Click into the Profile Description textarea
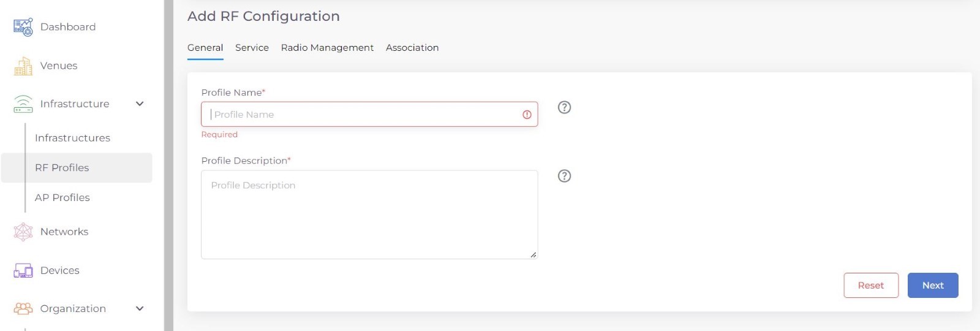This screenshot has width=980, height=331. click(369, 215)
